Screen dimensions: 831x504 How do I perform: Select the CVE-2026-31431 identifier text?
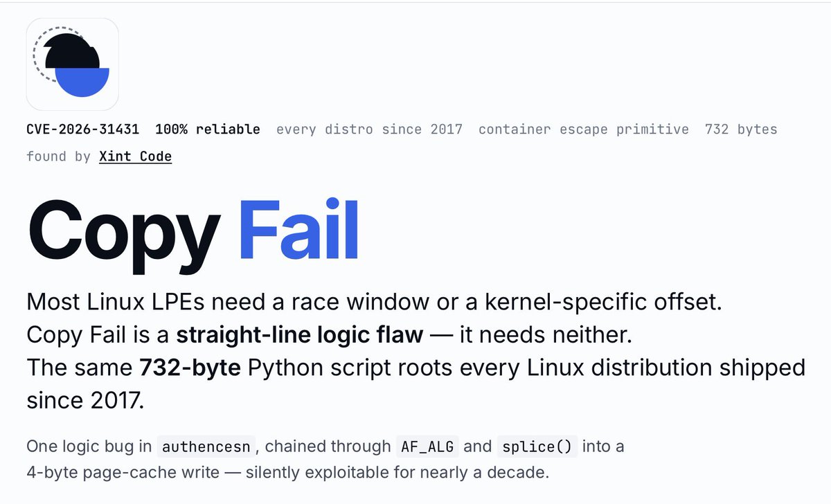83,129
